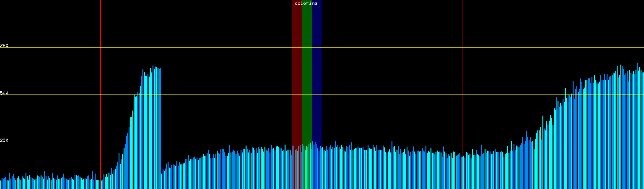Click the white vertical marker line
This screenshot has height=189, width=644.
(x=161, y=31)
